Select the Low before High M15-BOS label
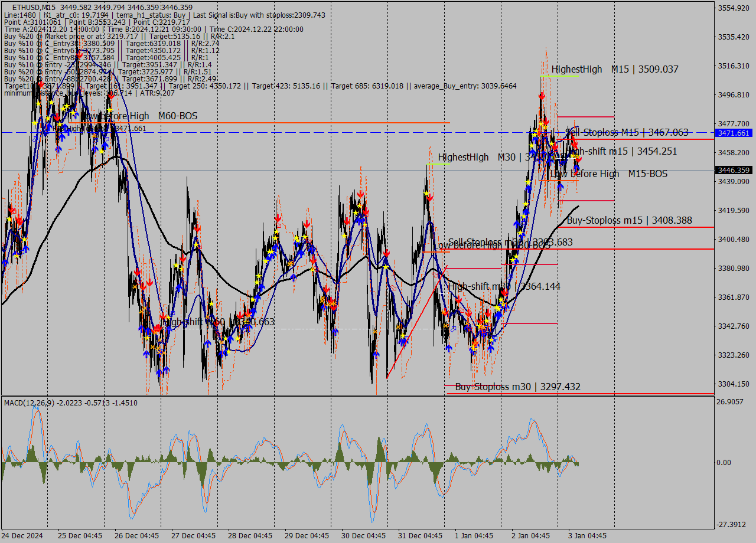 [609, 174]
